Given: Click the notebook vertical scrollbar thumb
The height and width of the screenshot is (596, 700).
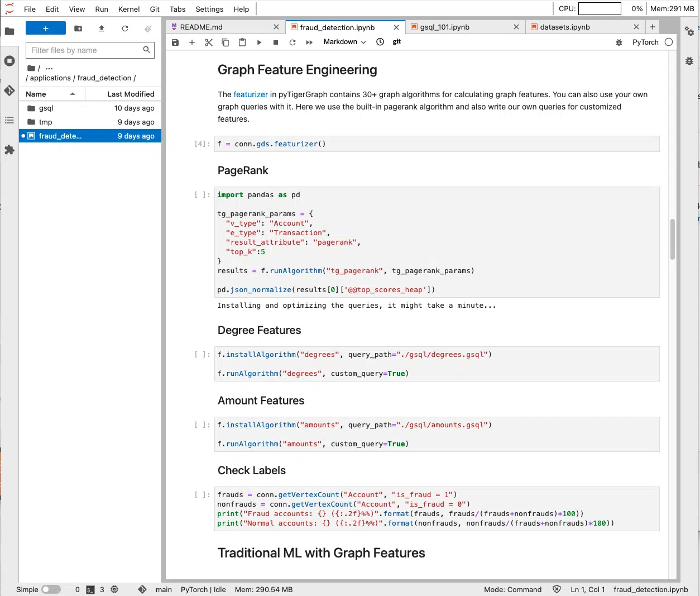Looking at the screenshot, I should click(673, 240).
